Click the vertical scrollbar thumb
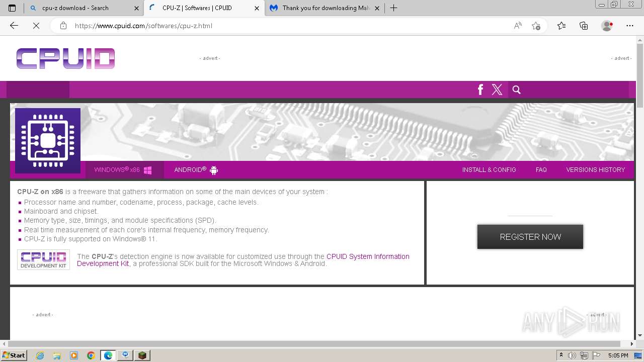 640,75
